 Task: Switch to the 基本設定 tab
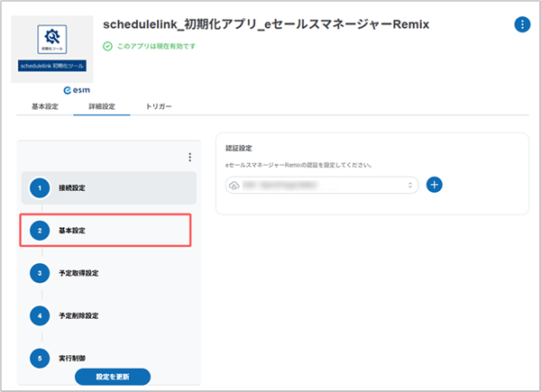[45, 107]
